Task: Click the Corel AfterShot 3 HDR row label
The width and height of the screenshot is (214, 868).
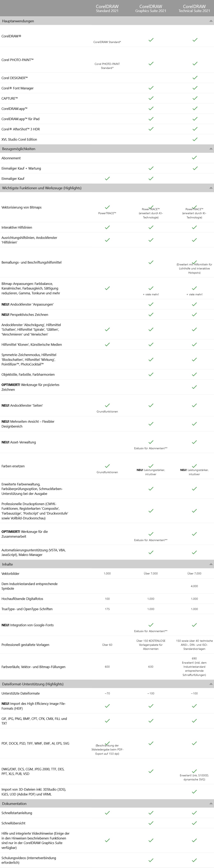Action: (20, 129)
